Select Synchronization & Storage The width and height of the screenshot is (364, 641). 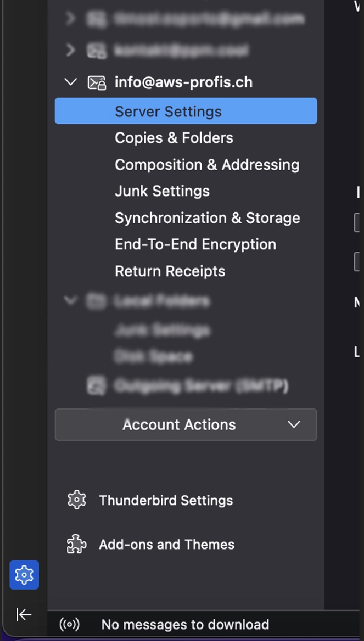(208, 218)
